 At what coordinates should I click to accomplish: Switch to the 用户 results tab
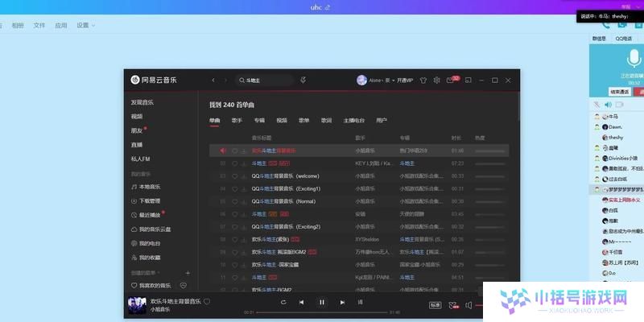(382, 120)
